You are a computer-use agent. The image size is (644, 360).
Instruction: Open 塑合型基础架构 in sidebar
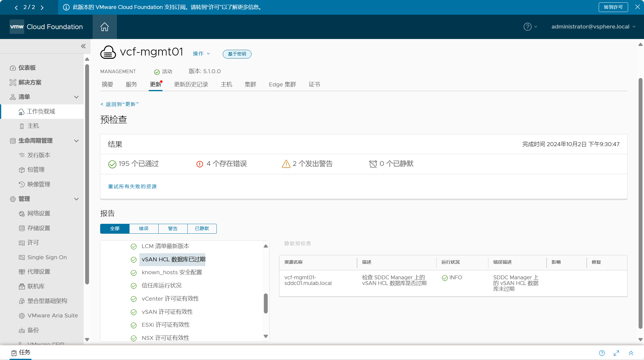(x=47, y=301)
